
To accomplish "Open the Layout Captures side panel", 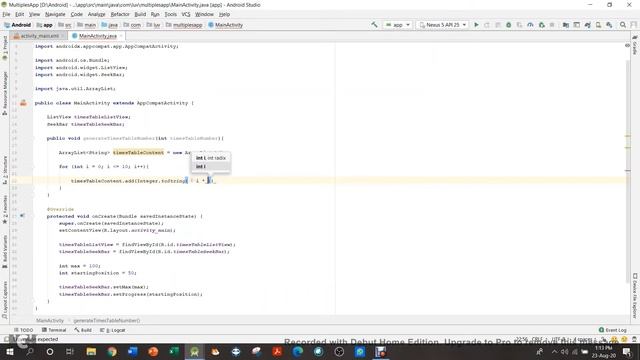I will 5,300.
